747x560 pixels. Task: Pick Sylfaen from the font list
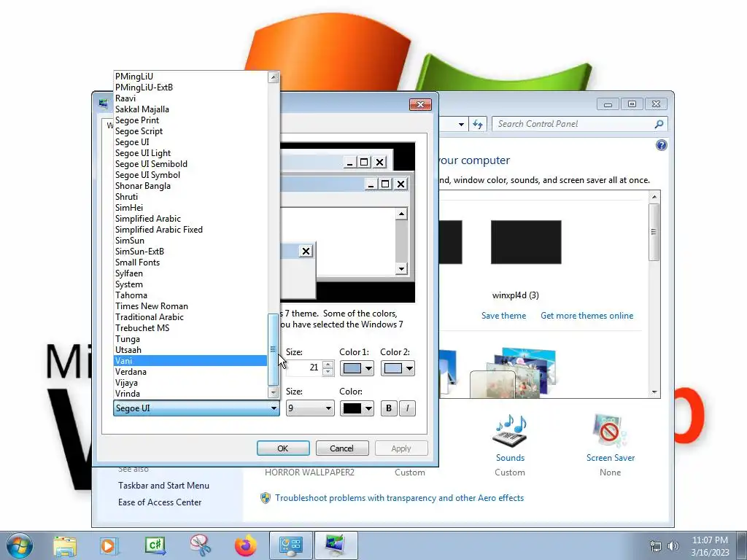[190, 273]
